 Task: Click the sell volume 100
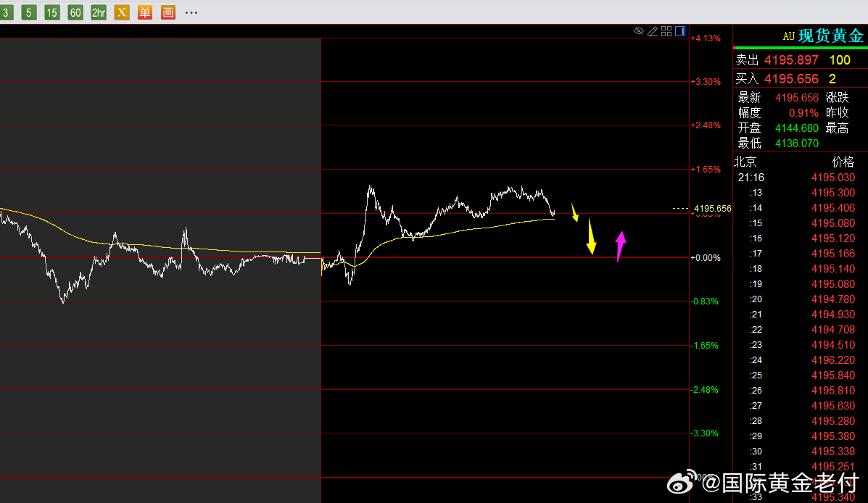[840, 60]
